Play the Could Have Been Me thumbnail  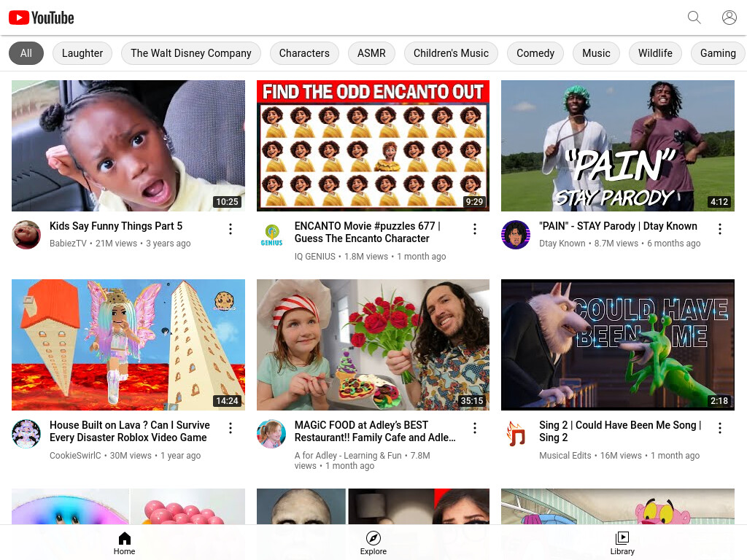617,345
